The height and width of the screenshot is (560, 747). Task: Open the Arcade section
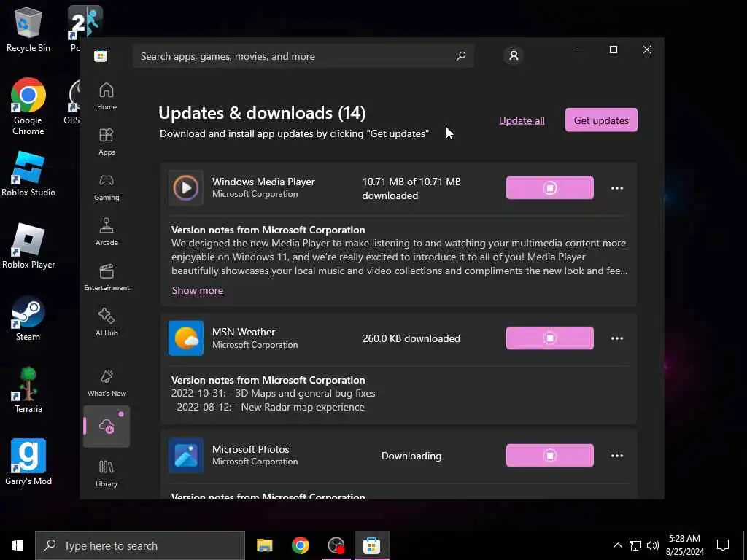pyautogui.click(x=107, y=232)
